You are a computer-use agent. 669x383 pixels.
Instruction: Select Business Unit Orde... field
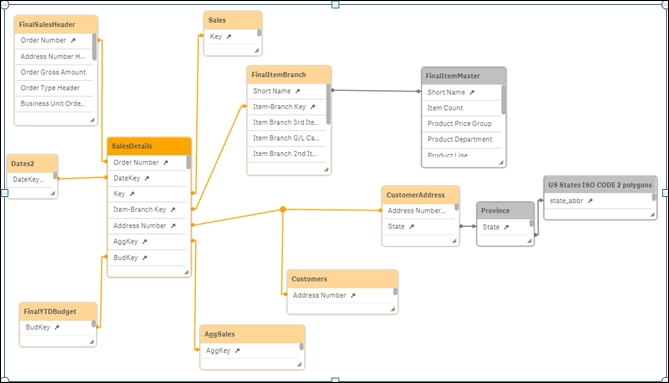(54, 104)
